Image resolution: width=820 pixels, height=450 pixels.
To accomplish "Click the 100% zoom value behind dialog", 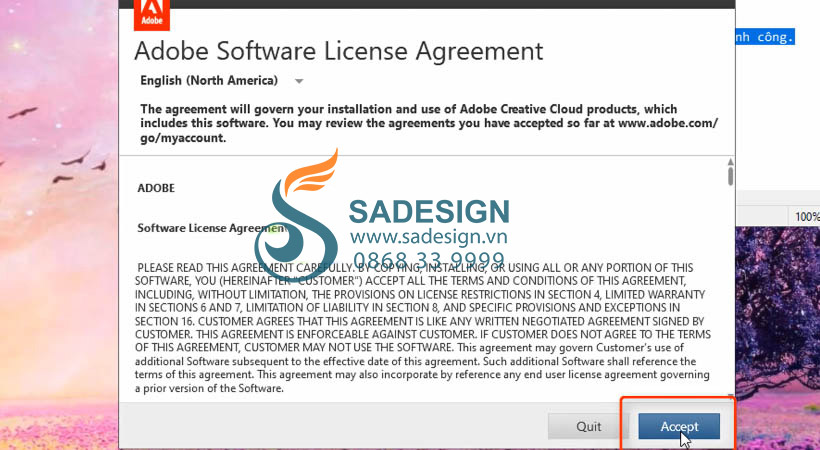I will [806, 216].
